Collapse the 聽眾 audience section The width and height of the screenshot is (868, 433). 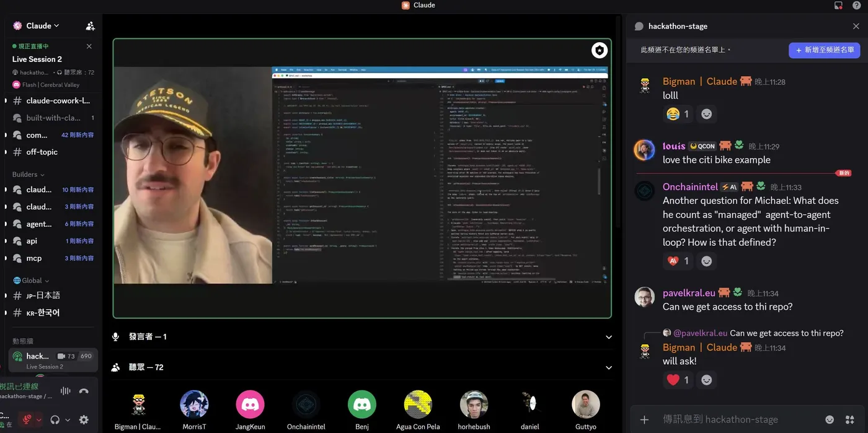609,367
